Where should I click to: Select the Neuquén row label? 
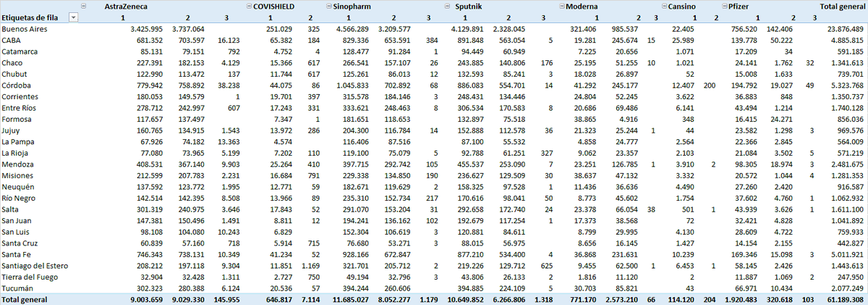[17, 186]
